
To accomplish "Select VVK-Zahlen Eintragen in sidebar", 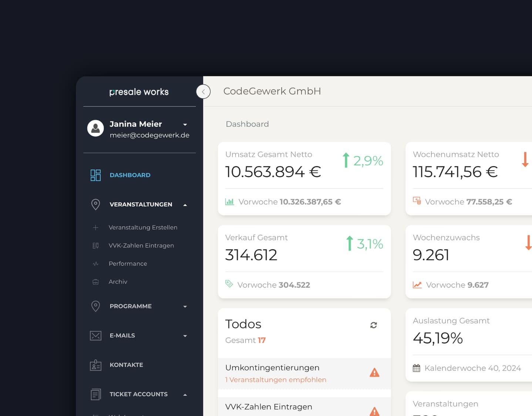I will coord(141,246).
